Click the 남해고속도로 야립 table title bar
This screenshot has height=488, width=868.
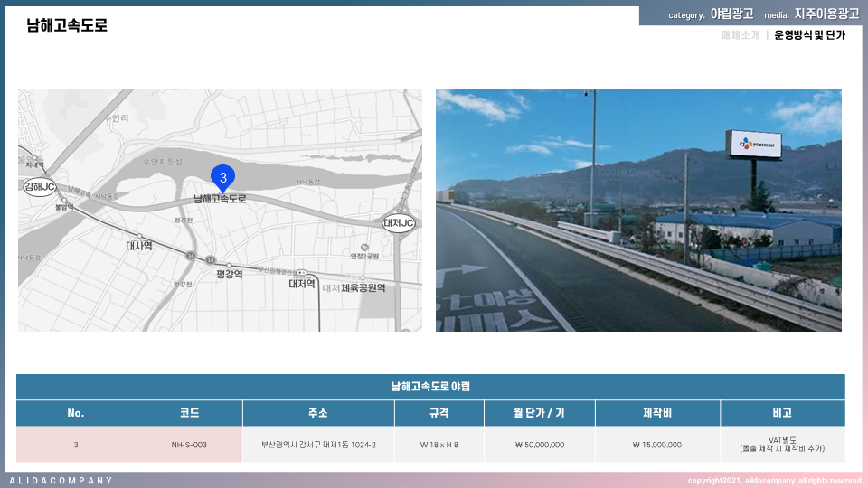[x=430, y=387]
